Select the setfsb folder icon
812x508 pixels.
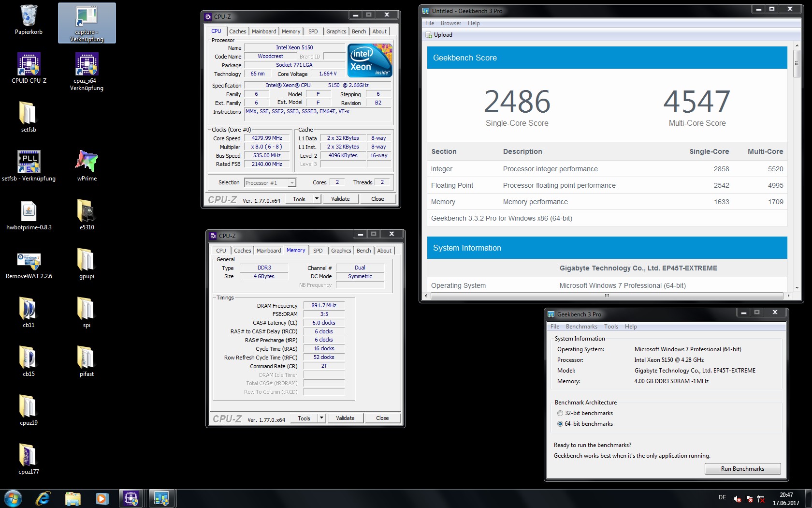29,117
